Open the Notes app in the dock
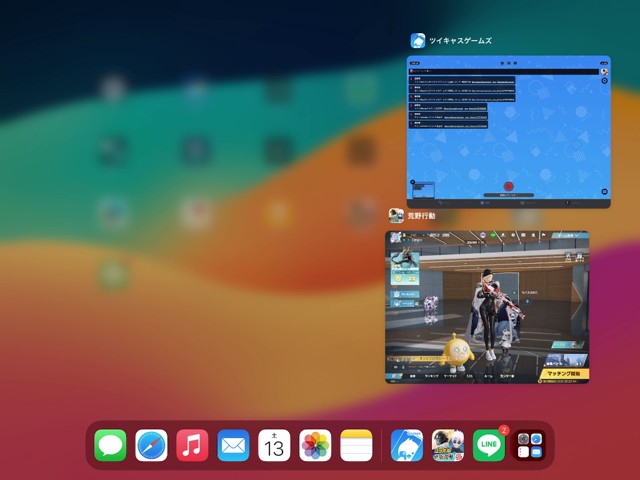 tap(356, 445)
